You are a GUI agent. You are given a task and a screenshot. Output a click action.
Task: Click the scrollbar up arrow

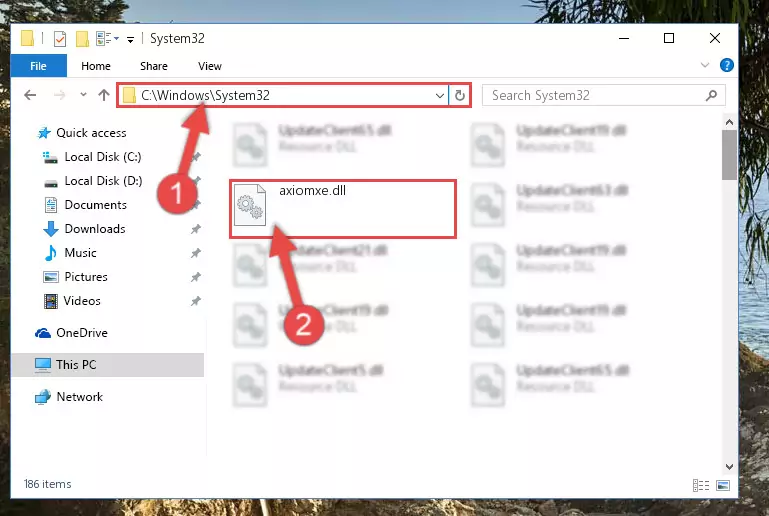729,122
